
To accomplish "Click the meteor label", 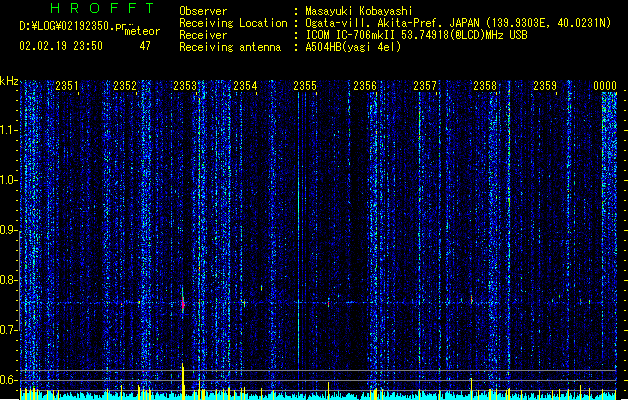I will point(142,31).
